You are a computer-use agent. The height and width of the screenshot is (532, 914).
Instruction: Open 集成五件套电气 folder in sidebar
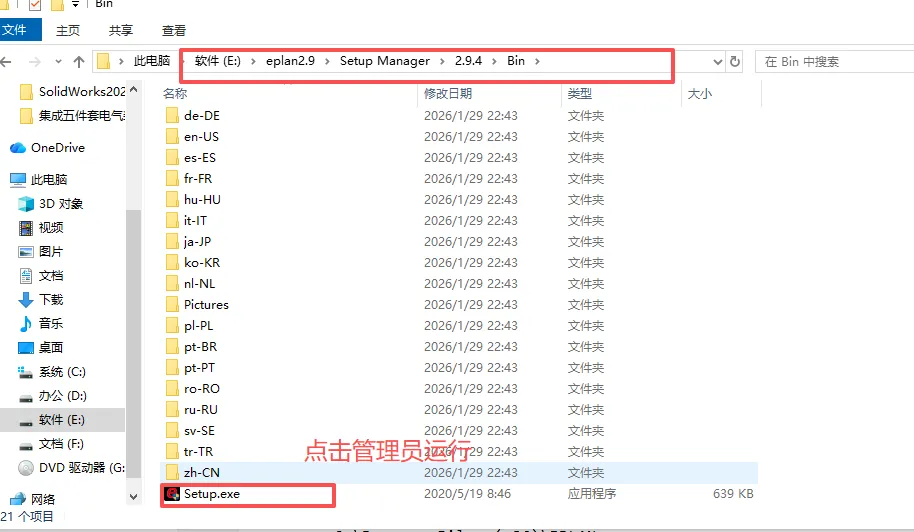72,116
